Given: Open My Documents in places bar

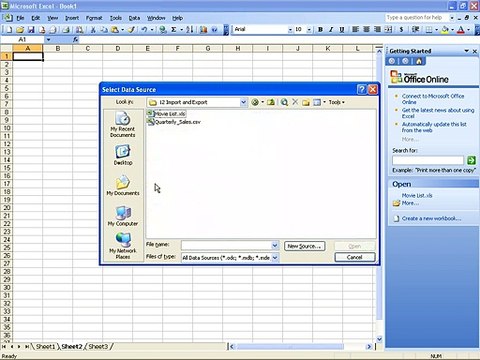Looking at the screenshot, I should click(123, 185).
